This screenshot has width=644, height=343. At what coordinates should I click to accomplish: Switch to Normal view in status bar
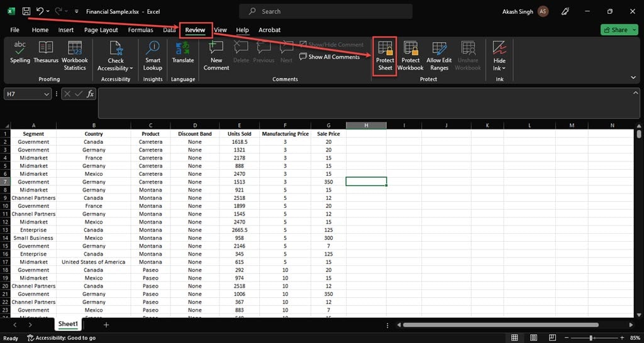tap(514, 338)
